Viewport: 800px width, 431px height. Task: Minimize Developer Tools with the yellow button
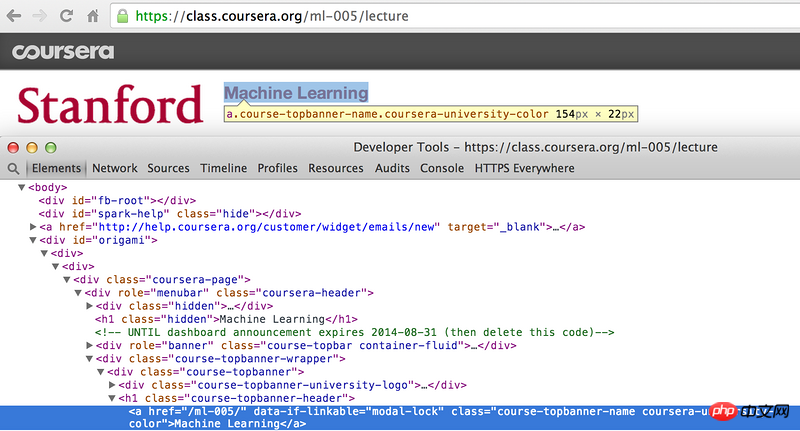32,148
